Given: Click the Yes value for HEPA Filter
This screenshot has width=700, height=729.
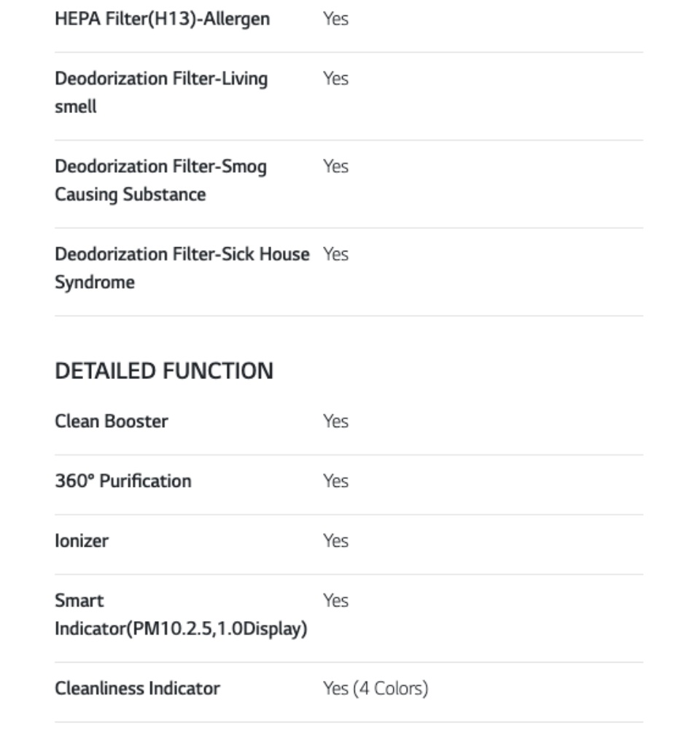Looking at the screenshot, I should coord(335,19).
